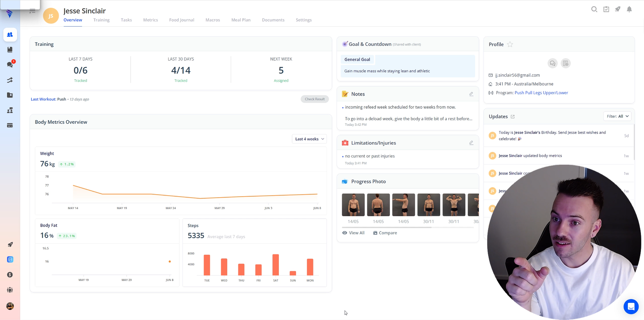Edit Limitations/Injuries pencil icon
644x320 pixels.
coord(471,143)
